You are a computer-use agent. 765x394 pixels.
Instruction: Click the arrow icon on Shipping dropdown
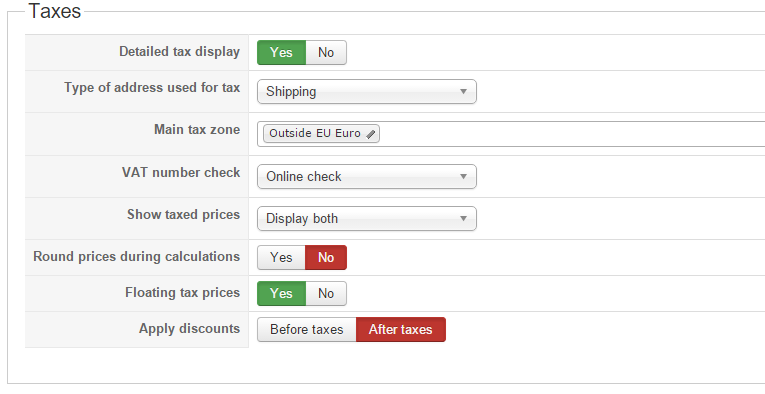[463, 92]
